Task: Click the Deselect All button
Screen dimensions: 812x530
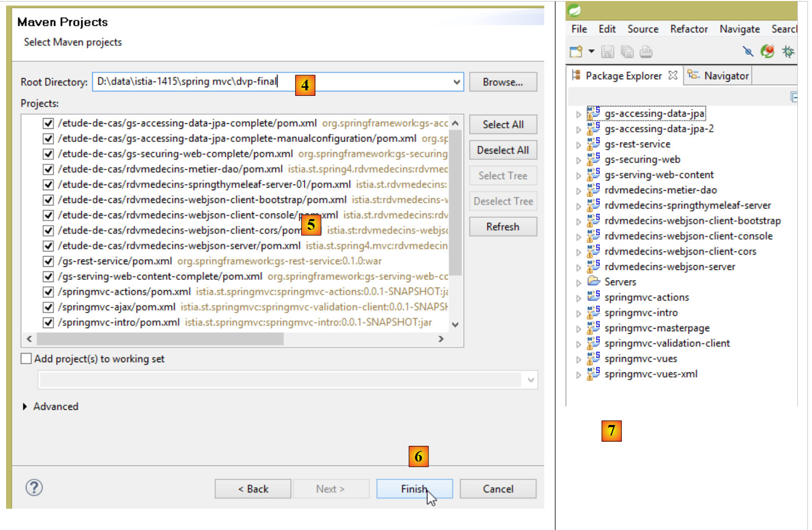Action: pyautogui.click(x=503, y=150)
